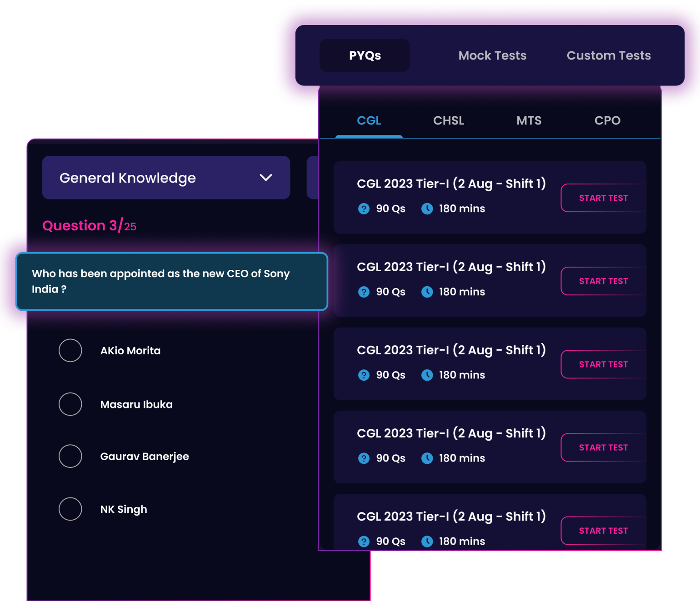Switch to the Mock Tests tab
The width and height of the screenshot is (700, 601).
492,55
